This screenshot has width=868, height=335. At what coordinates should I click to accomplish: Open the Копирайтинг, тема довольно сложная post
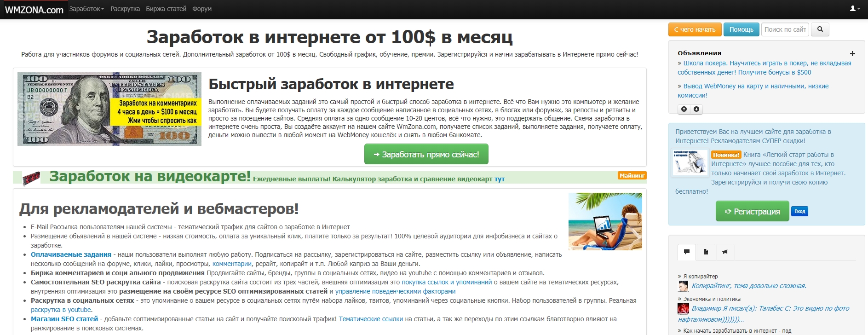(x=749, y=286)
